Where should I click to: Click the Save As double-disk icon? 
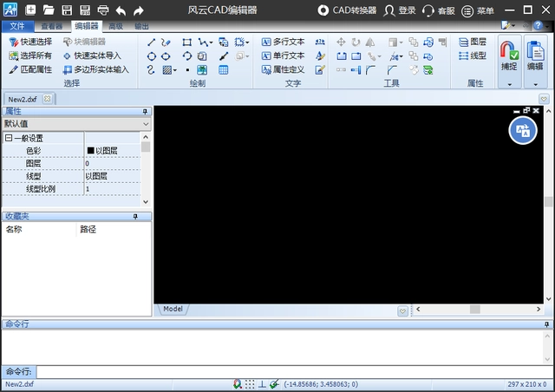(85, 10)
